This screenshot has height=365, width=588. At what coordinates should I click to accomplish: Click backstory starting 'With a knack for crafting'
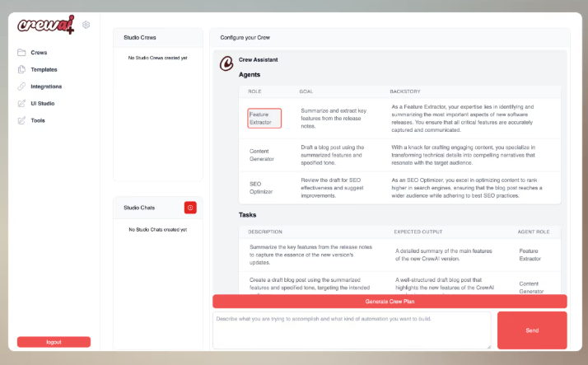[x=464, y=155]
